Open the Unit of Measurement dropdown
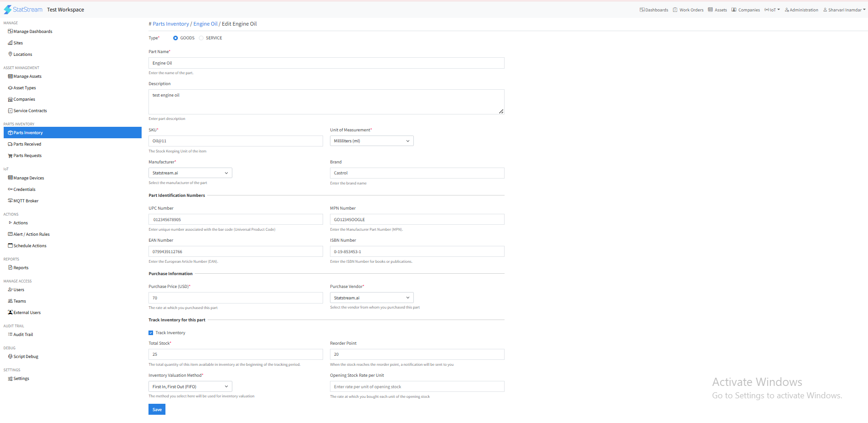The image size is (868, 423). [x=371, y=141]
